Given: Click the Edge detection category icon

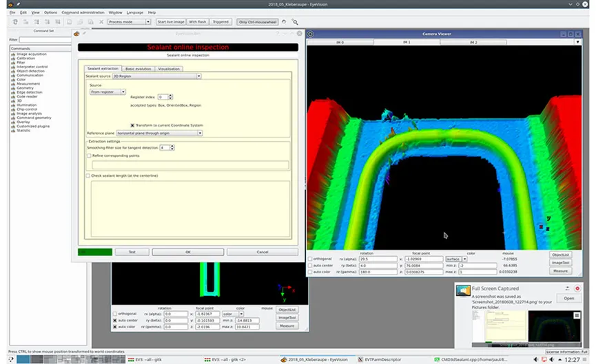Looking at the screenshot, I should (12, 92).
